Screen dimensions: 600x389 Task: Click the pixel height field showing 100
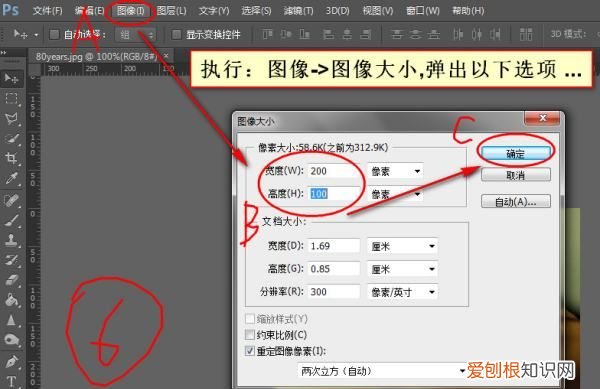point(334,194)
